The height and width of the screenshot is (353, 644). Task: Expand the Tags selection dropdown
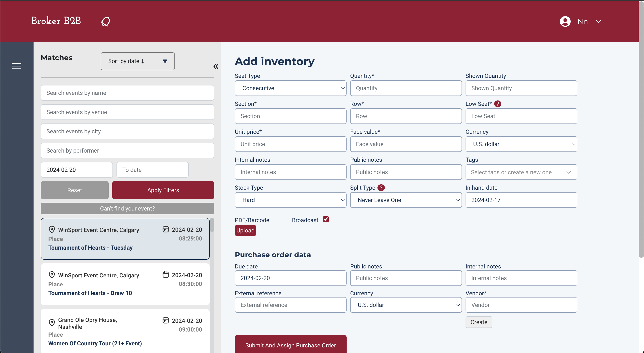(x=521, y=172)
